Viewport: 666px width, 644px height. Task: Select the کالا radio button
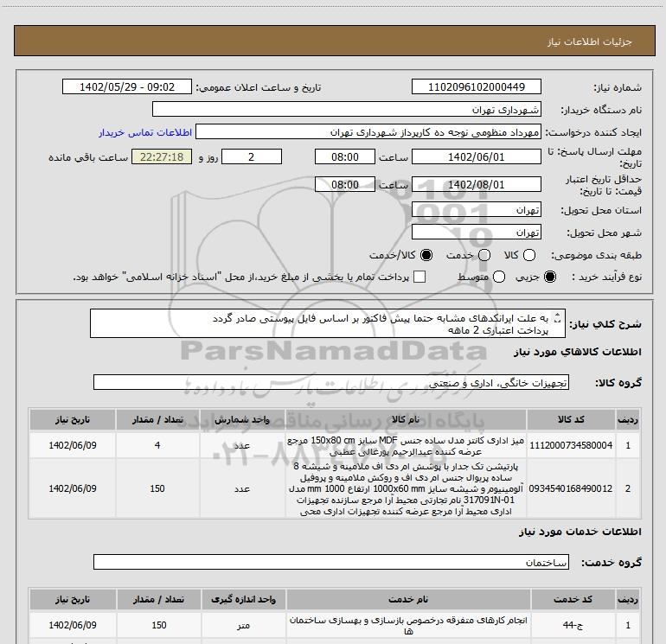529,255
